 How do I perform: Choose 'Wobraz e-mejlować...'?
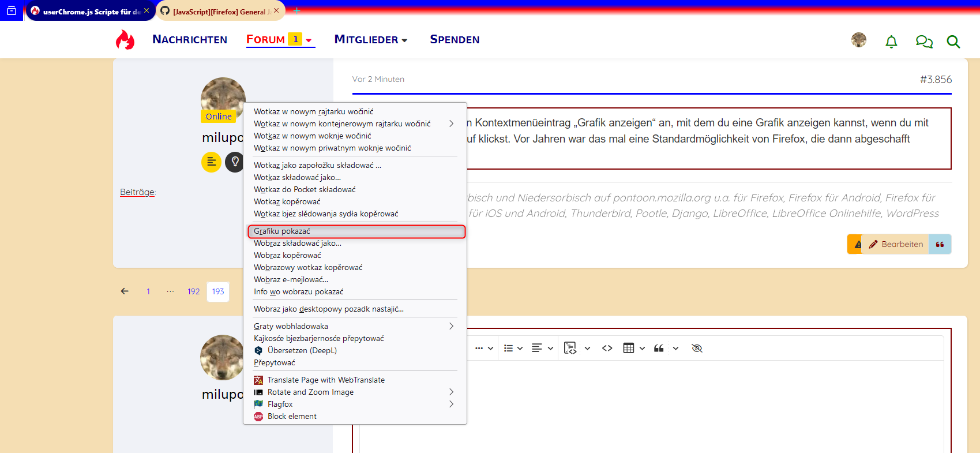click(355, 280)
